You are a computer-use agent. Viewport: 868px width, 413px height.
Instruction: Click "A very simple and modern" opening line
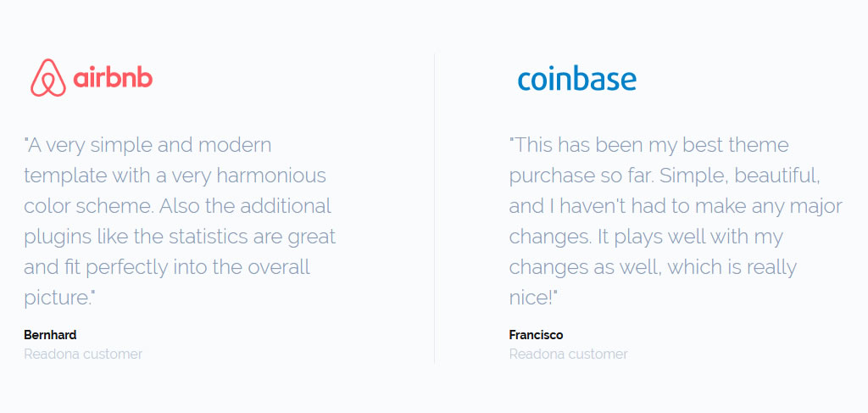pos(148,145)
